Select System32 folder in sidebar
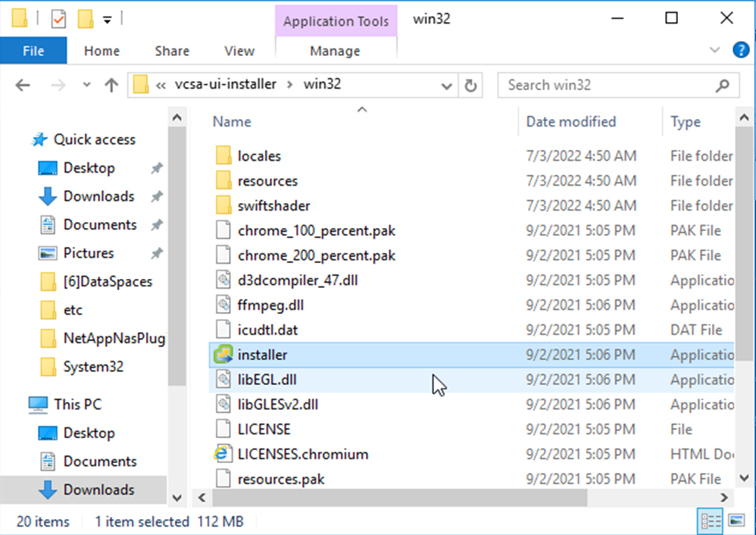 (93, 367)
